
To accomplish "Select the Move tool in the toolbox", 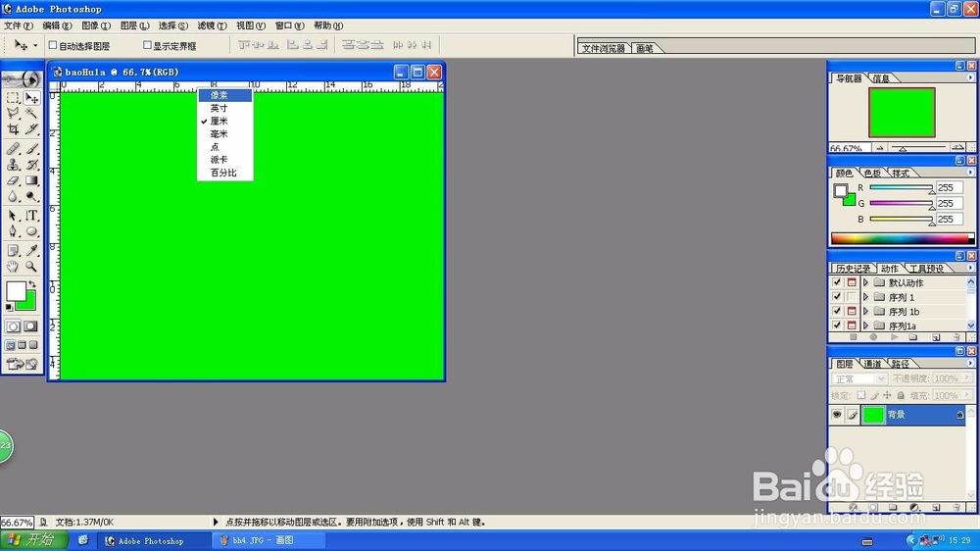I will tap(31, 98).
